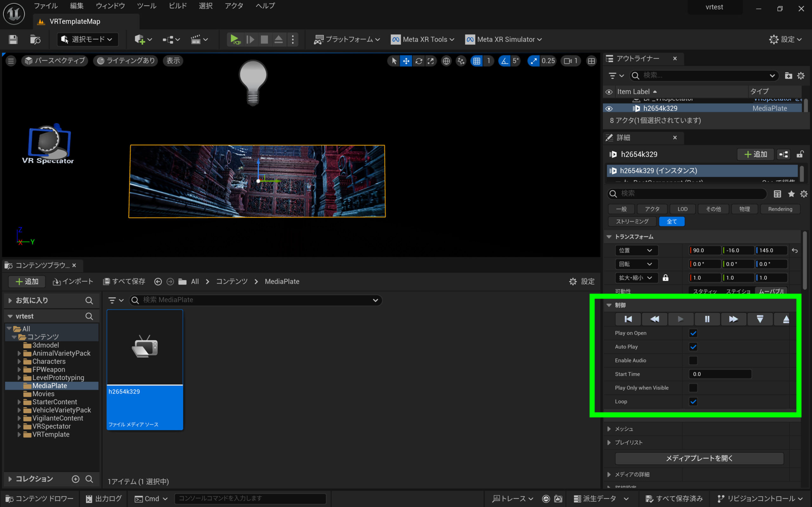Open the ビルド menu
The width and height of the screenshot is (812, 507).
(178, 6)
